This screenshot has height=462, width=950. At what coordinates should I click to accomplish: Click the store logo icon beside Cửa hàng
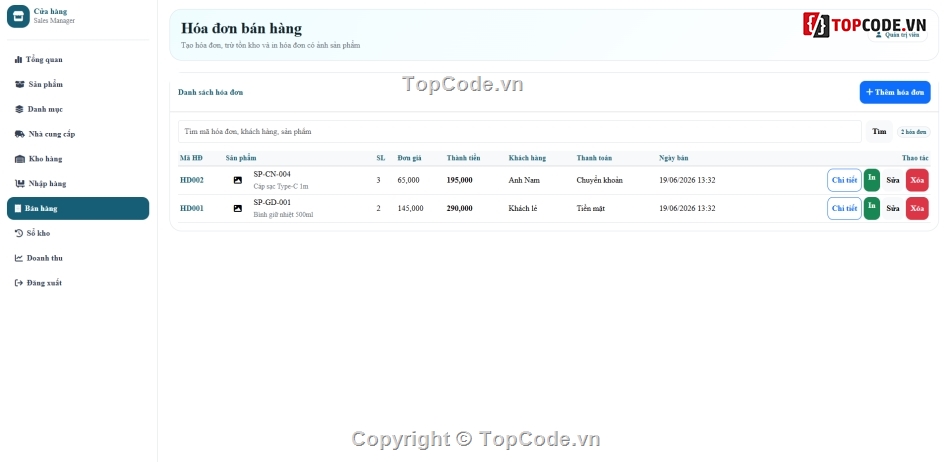pyautogui.click(x=18, y=16)
